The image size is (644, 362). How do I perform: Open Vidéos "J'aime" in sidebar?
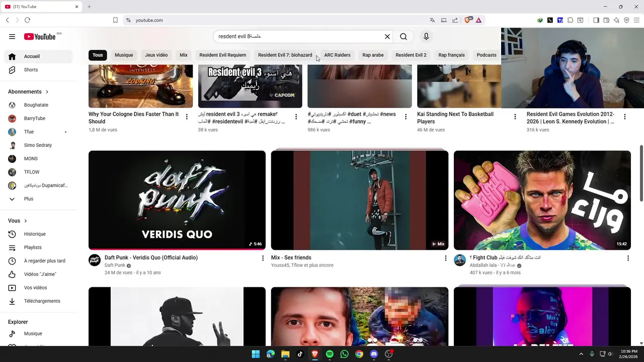click(x=38, y=274)
